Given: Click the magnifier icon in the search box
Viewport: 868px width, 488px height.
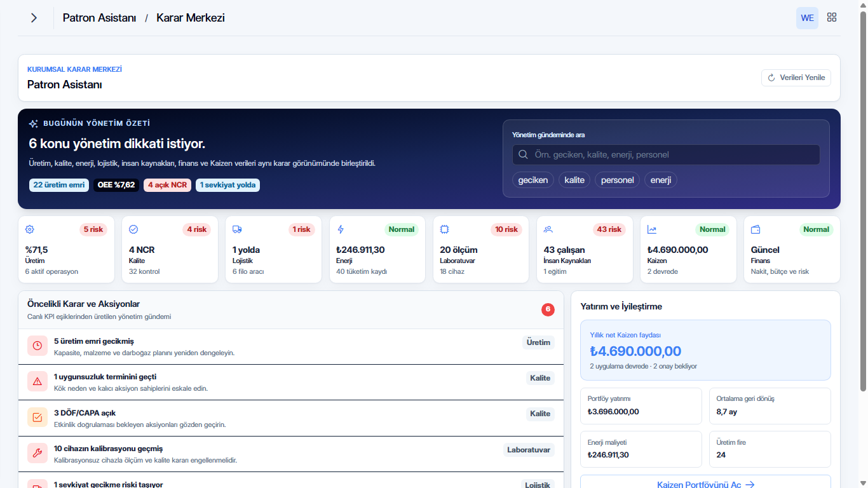Looking at the screenshot, I should [524, 154].
